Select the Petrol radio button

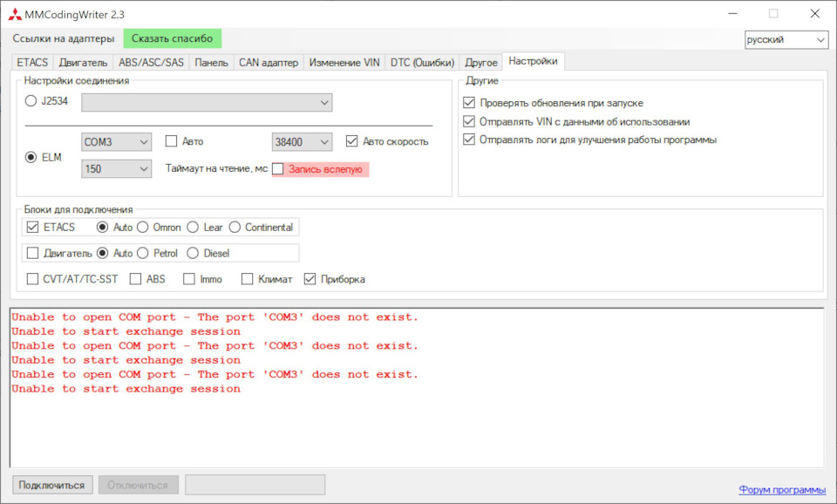pyautogui.click(x=142, y=253)
